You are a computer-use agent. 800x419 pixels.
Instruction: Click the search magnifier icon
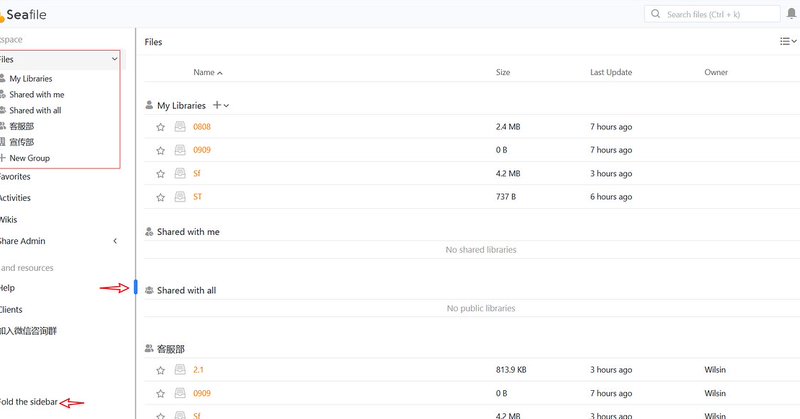click(656, 14)
